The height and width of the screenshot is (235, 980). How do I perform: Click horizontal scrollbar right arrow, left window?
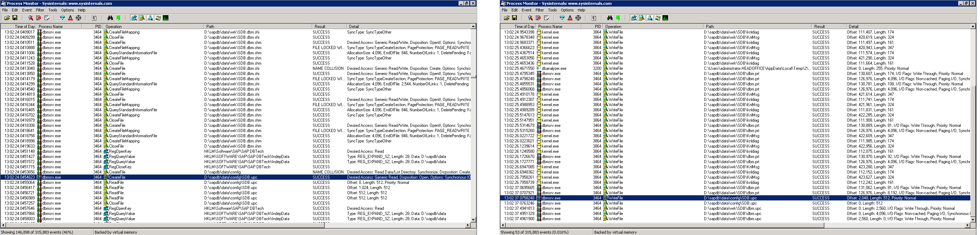(x=468, y=225)
